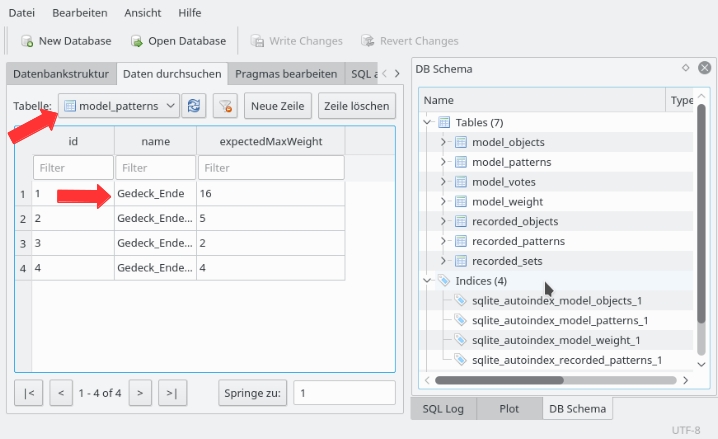Open the Bearbeiten menu

click(x=80, y=11)
